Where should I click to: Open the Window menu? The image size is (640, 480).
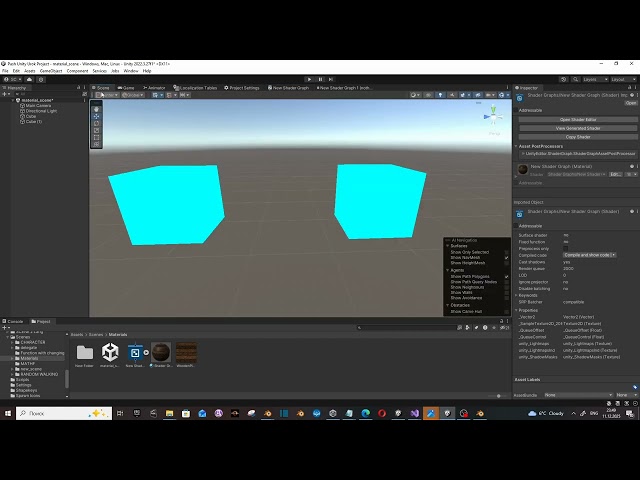131,71
